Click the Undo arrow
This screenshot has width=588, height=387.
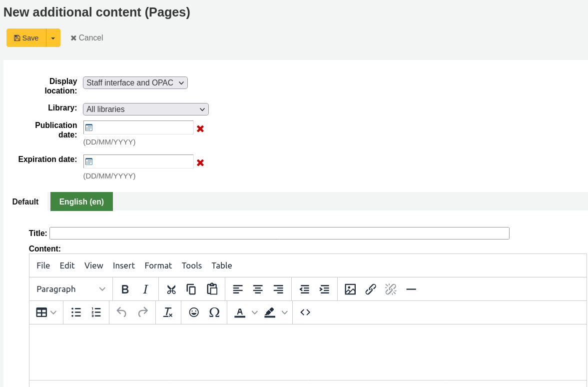click(x=121, y=312)
